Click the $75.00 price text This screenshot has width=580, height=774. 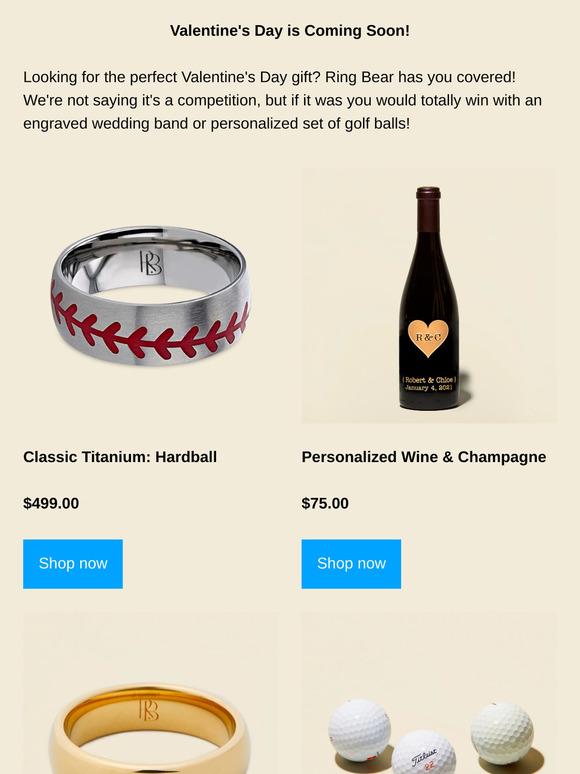pos(325,503)
